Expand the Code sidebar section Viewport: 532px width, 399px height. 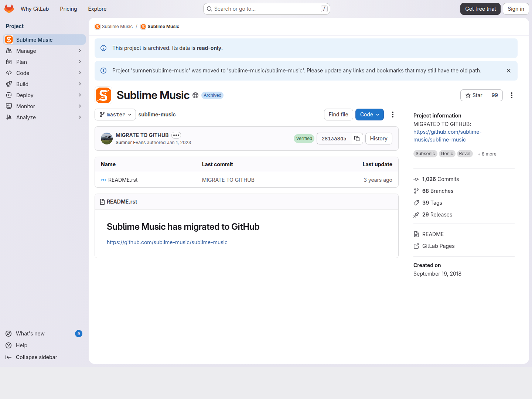(44, 73)
